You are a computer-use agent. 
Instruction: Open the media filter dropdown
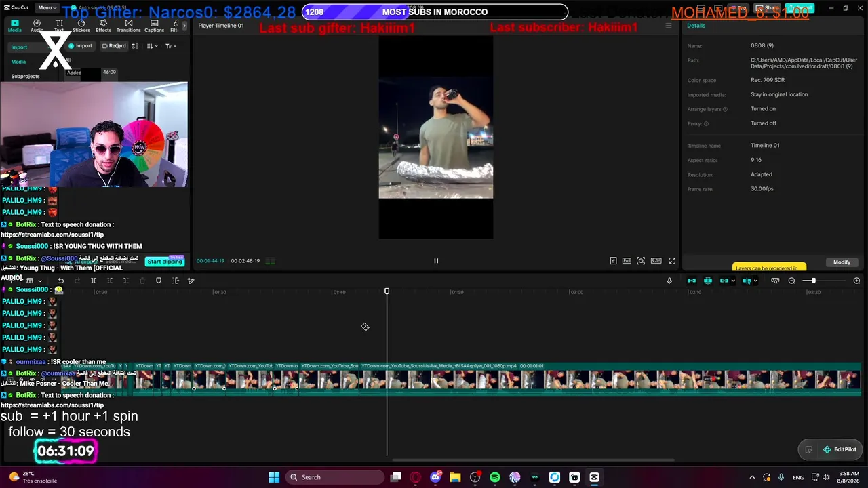170,46
